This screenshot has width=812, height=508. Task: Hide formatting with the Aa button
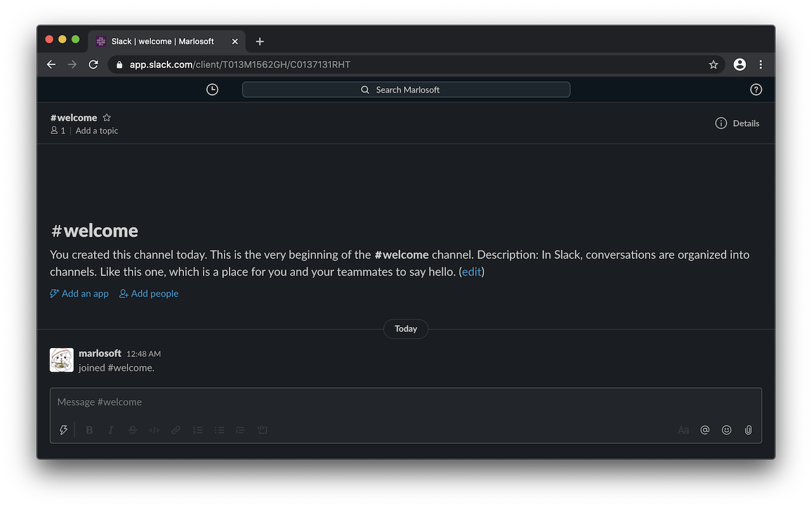(x=683, y=430)
